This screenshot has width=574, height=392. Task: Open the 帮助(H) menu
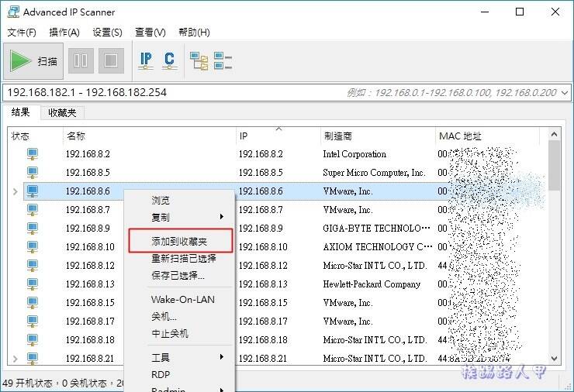coord(194,33)
